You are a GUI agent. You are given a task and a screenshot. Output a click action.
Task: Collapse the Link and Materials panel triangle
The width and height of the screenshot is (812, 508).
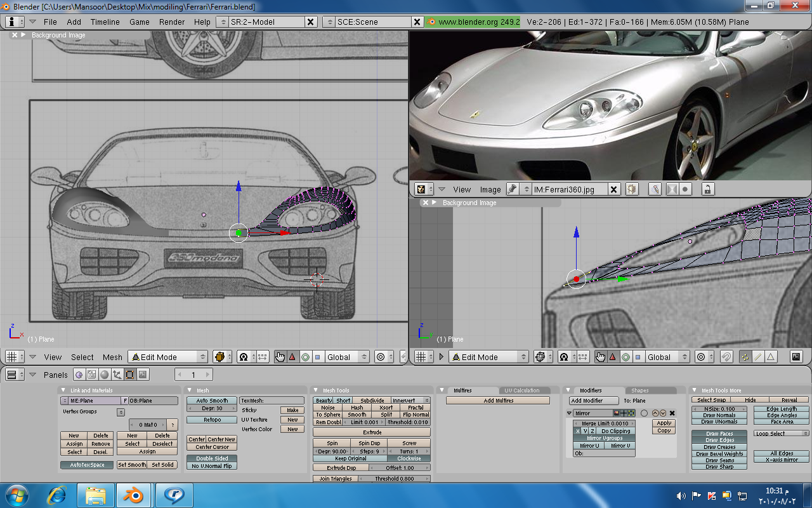pyautogui.click(x=64, y=391)
